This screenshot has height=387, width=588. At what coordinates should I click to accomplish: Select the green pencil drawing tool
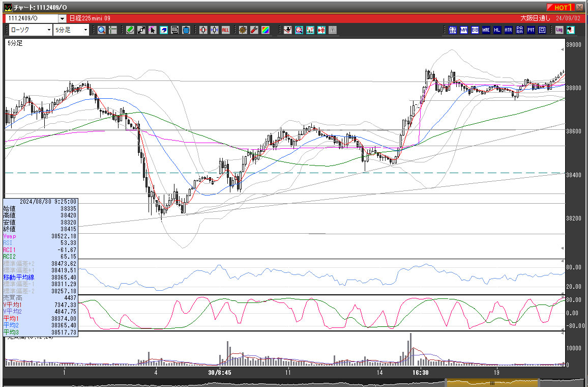click(x=130, y=30)
